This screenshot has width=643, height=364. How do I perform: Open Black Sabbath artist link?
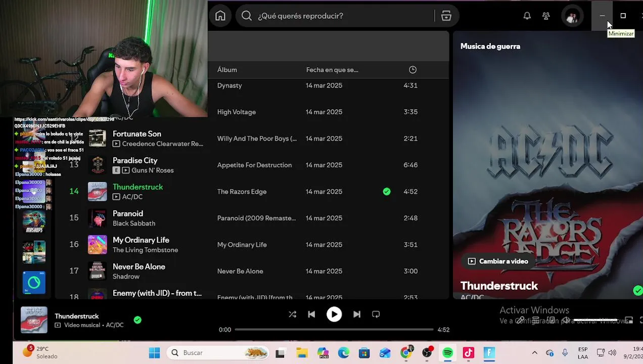click(x=134, y=223)
